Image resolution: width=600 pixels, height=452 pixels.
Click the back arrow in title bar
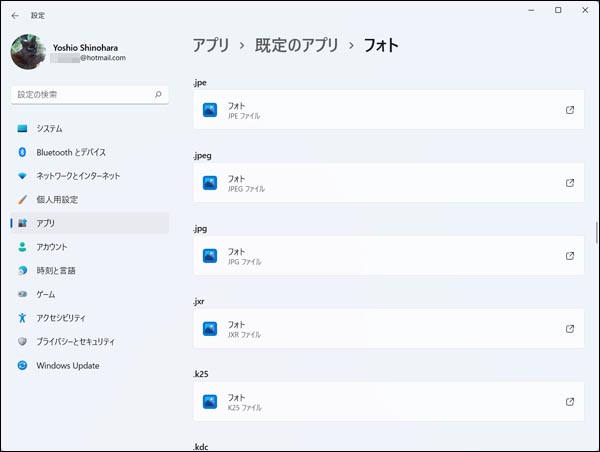coord(15,15)
